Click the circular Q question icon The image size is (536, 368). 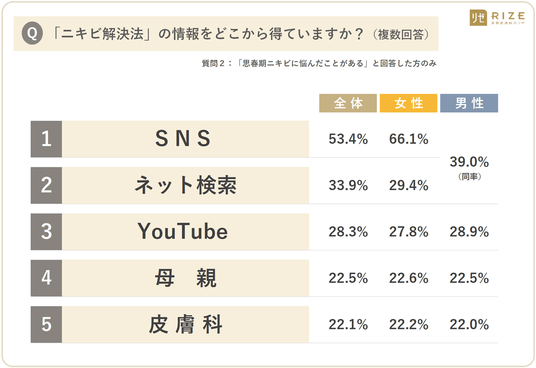tap(32, 33)
